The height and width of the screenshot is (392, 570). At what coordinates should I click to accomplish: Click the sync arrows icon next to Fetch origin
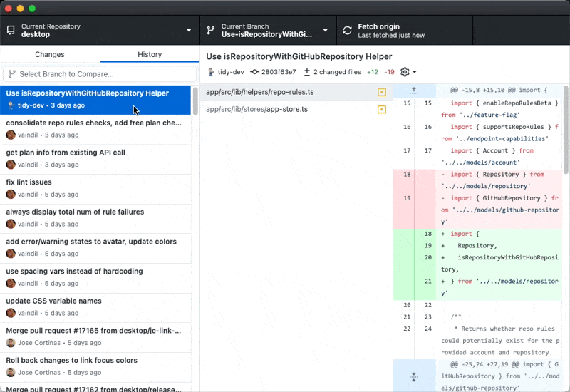click(x=348, y=31)
